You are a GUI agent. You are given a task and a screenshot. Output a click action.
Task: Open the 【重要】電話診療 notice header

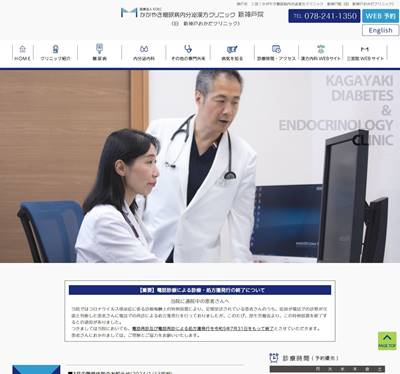pos(200,290)
